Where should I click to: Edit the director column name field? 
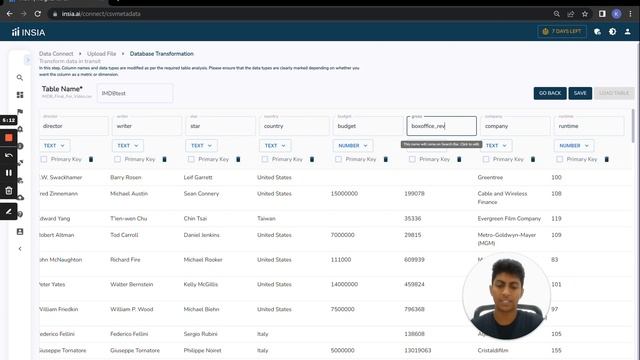click(x=74, y=126)
